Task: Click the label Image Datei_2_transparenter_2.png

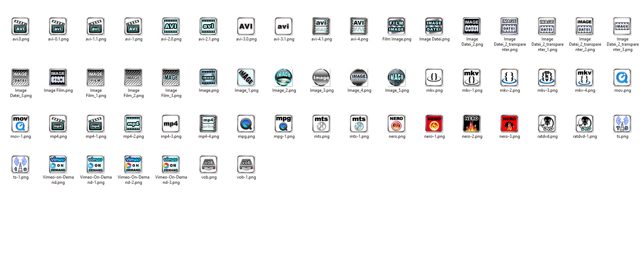Action: click(x=585, y=44)
